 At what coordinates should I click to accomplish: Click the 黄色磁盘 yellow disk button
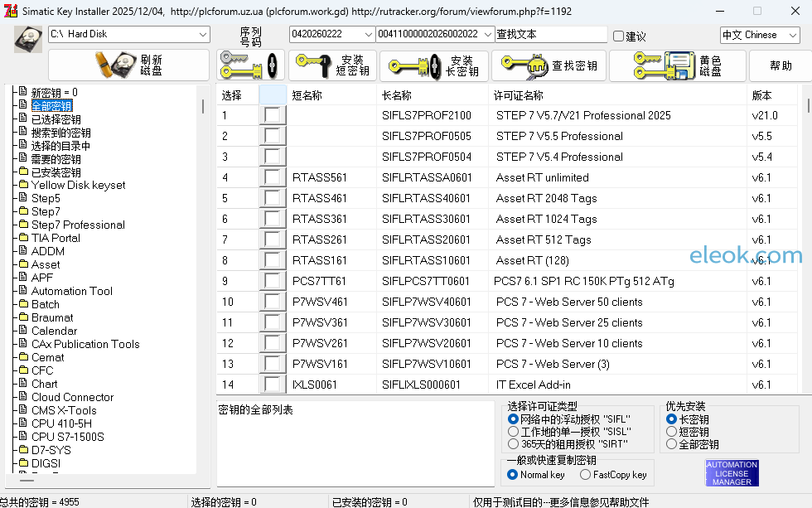click(675, 65)
